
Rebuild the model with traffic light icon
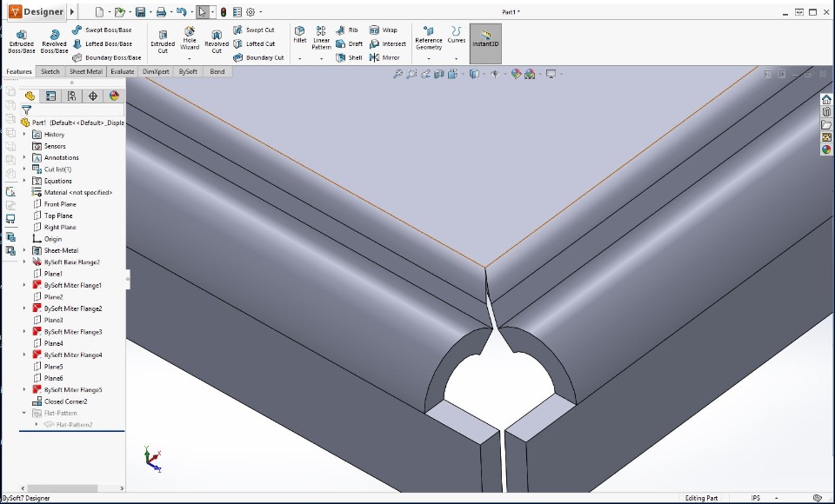224,11
